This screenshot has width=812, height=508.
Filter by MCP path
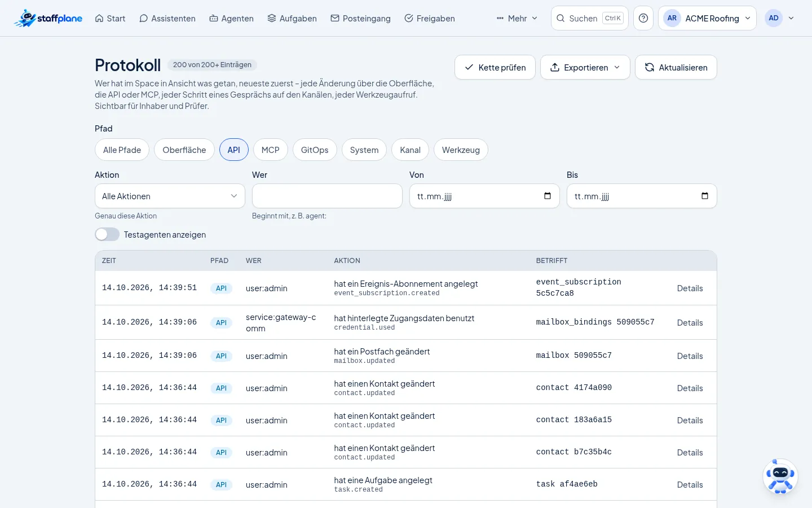pyautogui.click(x=271, y=150)
